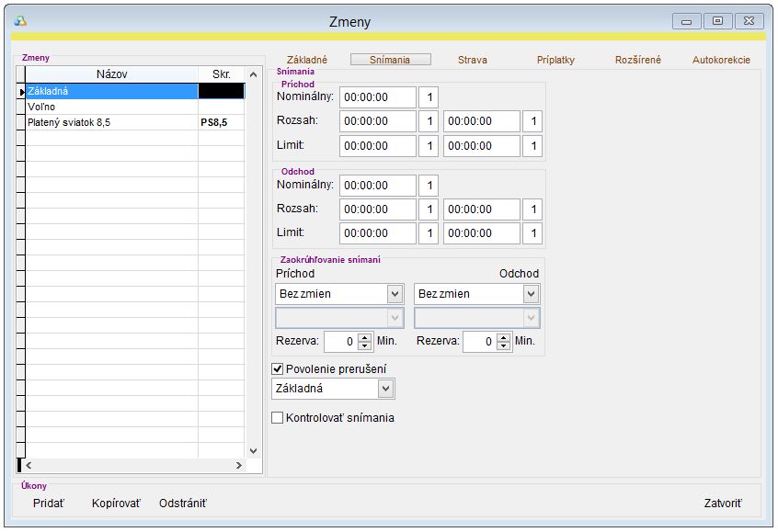Viewport: 778px width, 532px height.
Task: Decrease the Príchod Rezerva minutes
Action: point(365,345)
